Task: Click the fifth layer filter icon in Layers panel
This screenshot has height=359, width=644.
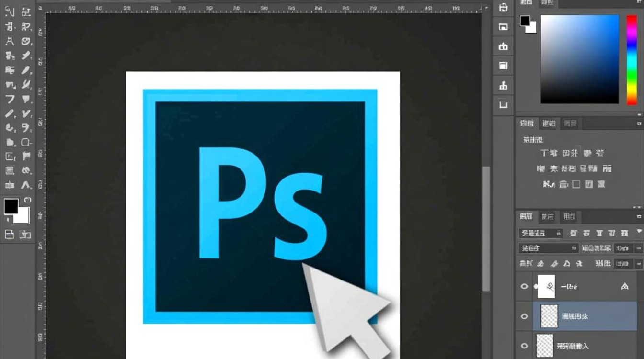Action: tap(624, 233)
